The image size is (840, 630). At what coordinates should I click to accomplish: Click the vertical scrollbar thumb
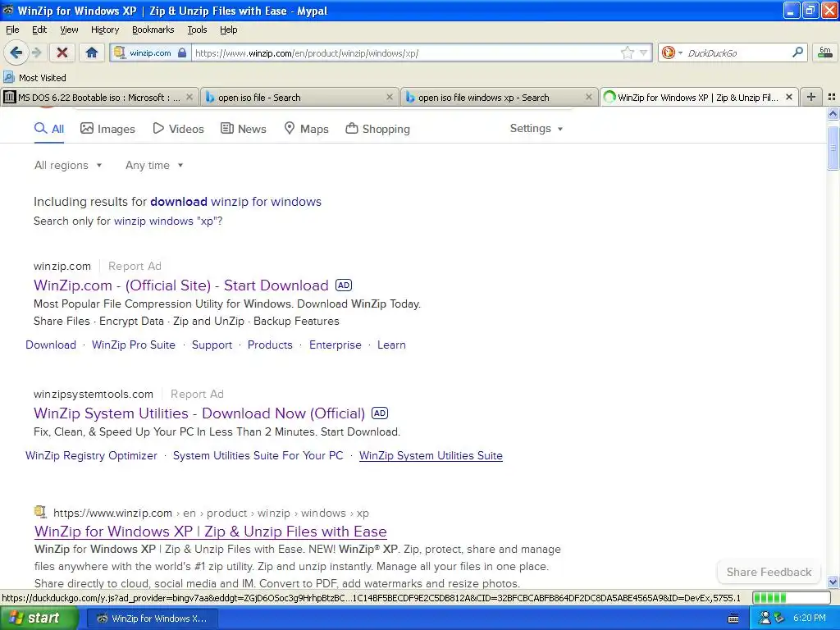[x=833, y=148]
